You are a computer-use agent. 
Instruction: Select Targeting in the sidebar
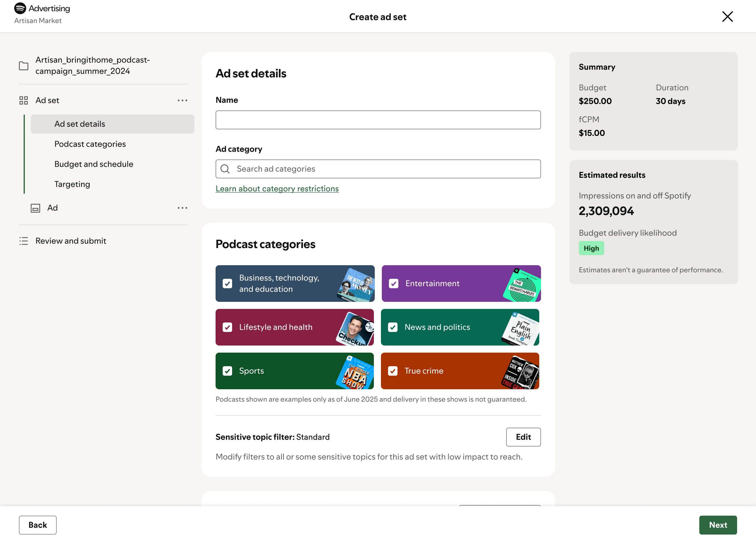(72, 184)
